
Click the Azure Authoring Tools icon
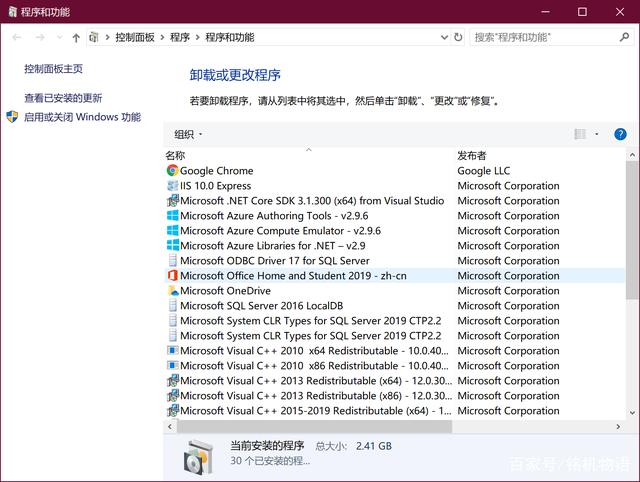[x=173, y=215]
